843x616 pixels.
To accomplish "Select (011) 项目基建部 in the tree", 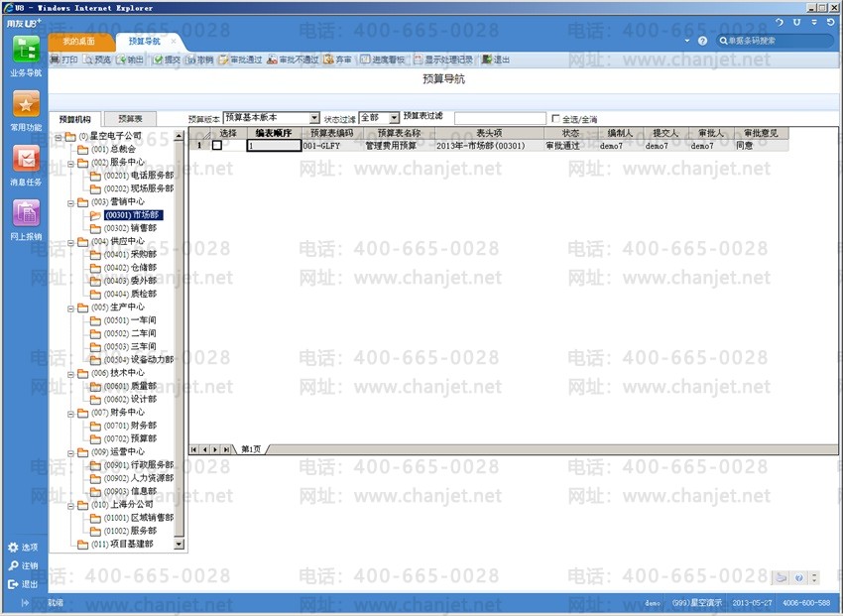I will (x=122, y=544).
